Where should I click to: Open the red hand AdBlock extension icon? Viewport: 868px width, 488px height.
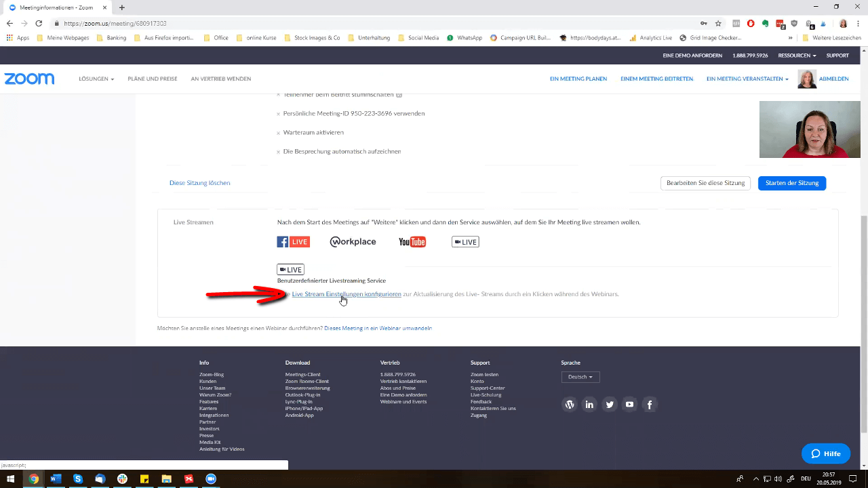751,23
